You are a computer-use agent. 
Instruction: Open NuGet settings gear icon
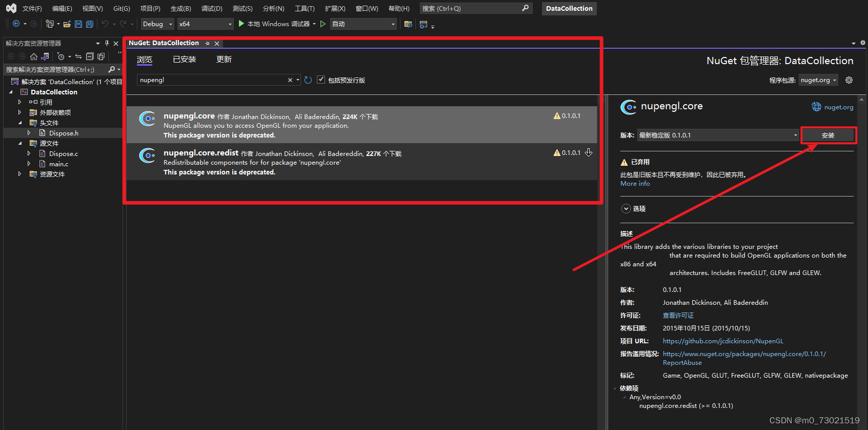pyautogui.click(x=849, y=80)
